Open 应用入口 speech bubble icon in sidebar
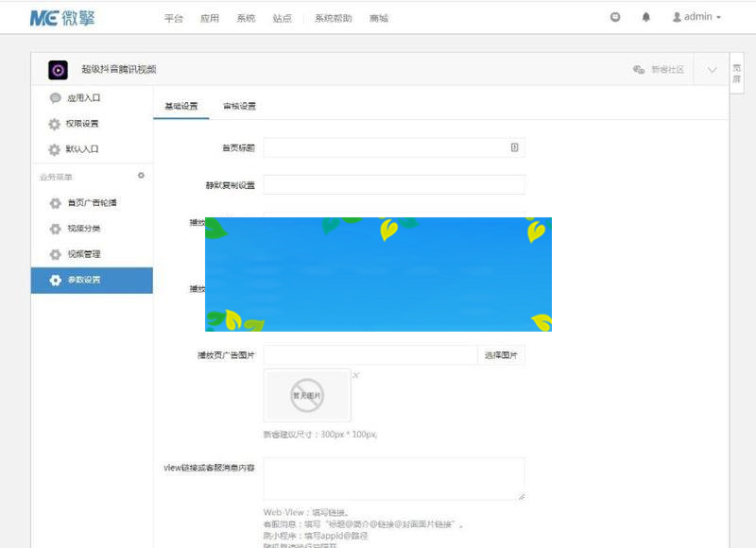Viewport: 756px width, 548px height. click(57, 98)
